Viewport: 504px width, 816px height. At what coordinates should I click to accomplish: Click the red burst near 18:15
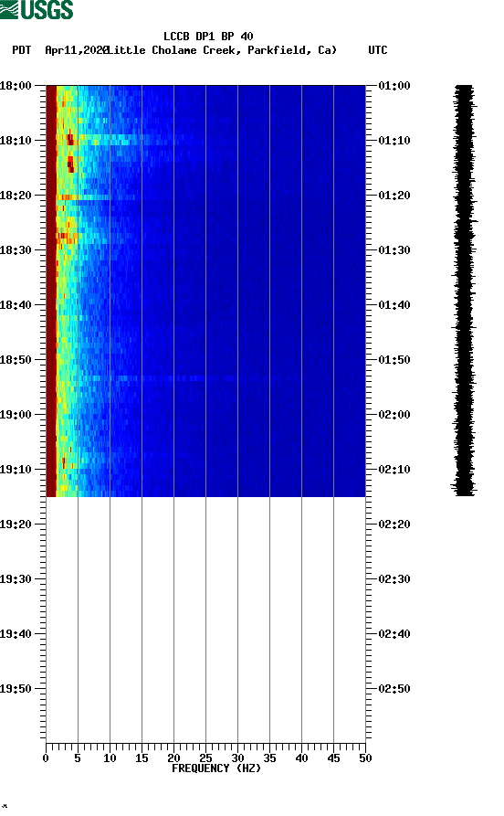[70, 164]
